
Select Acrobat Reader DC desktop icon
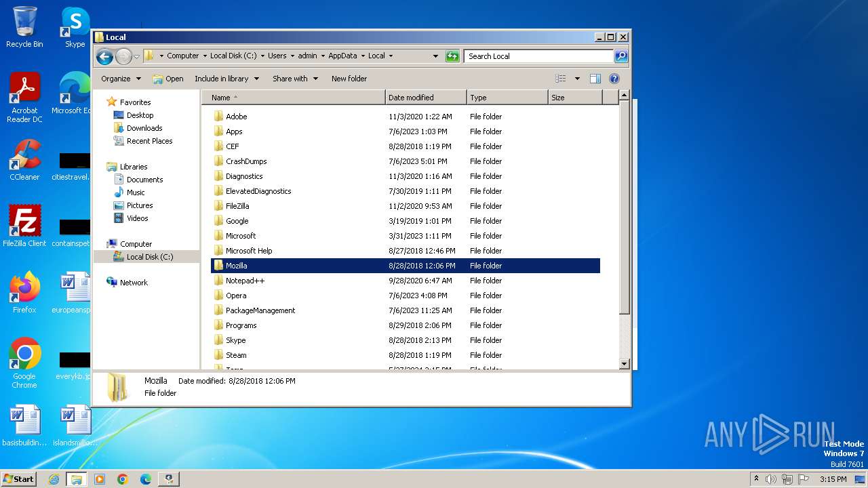[x=24, y=98]
